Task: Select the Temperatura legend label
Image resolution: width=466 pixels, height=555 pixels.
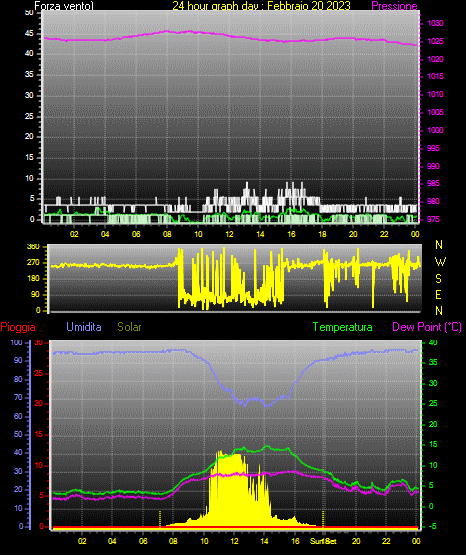Action: pos(343,327)
